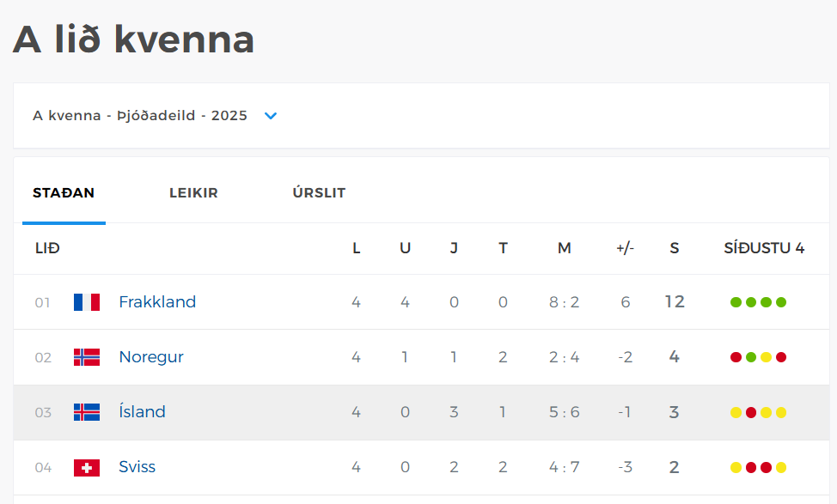Click the France flag icon

coord(87,302)
